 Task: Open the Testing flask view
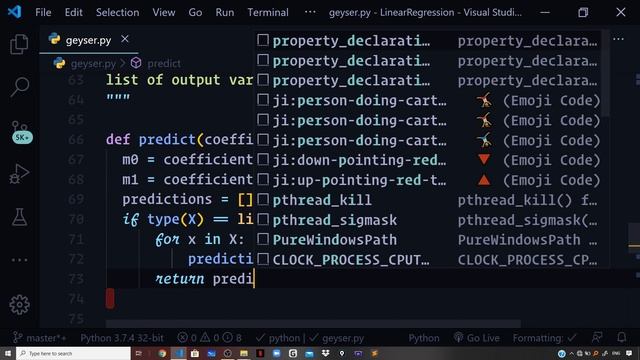19,217
